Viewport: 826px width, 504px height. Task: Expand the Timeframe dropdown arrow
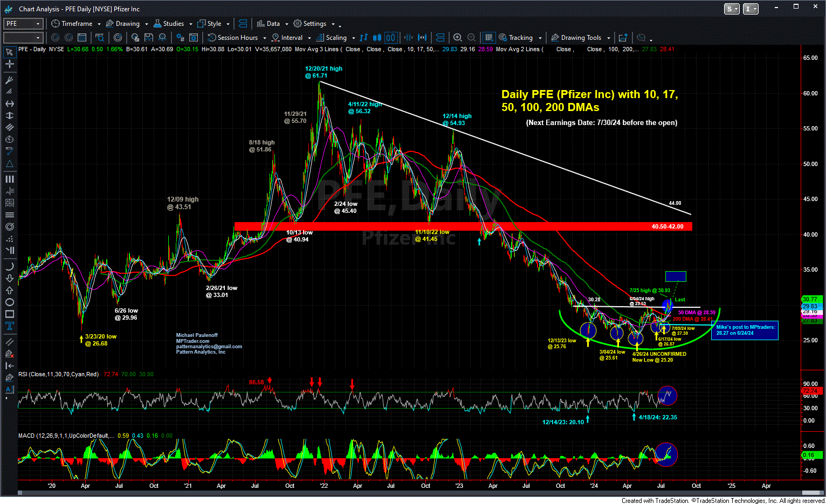99,24
